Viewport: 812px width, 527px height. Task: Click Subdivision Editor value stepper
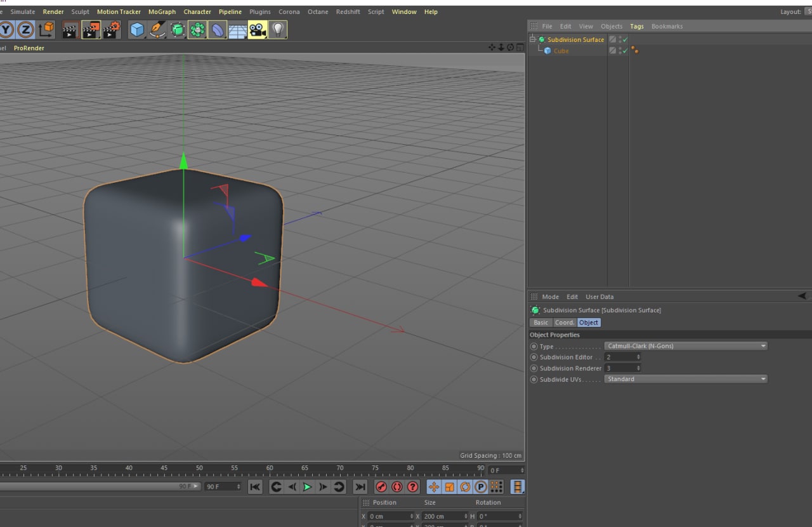click(x=638, y=357)
